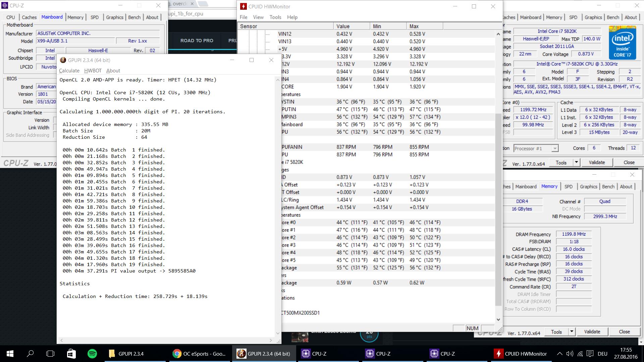
Task: Open Tools menu in HWMonitor
Action: 275,17
